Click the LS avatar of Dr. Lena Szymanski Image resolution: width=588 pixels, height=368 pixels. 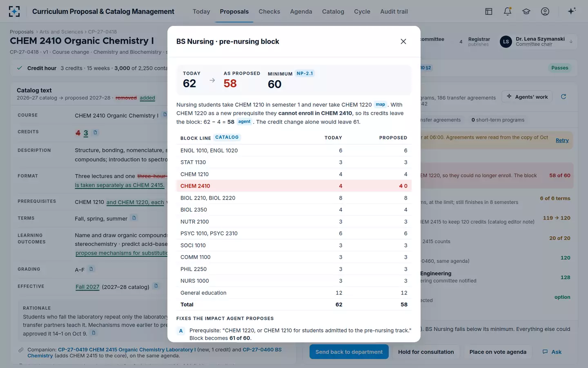[506, 42]
